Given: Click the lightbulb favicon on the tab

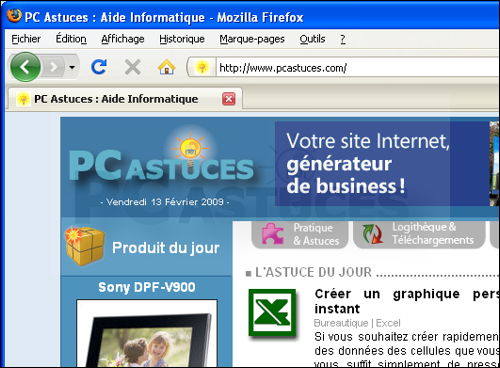Looking at the screenshot, I should (23, 99).
